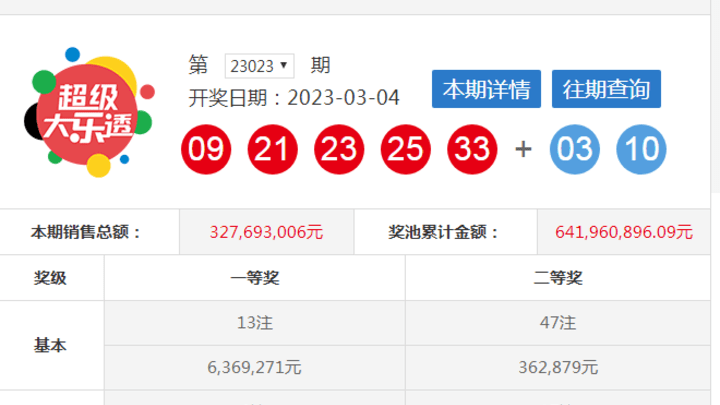The width and height of the screenshot is (720, 405).
Task: Click the 本期详情 button
Action: pyautogui.click(x=486, y=89)
